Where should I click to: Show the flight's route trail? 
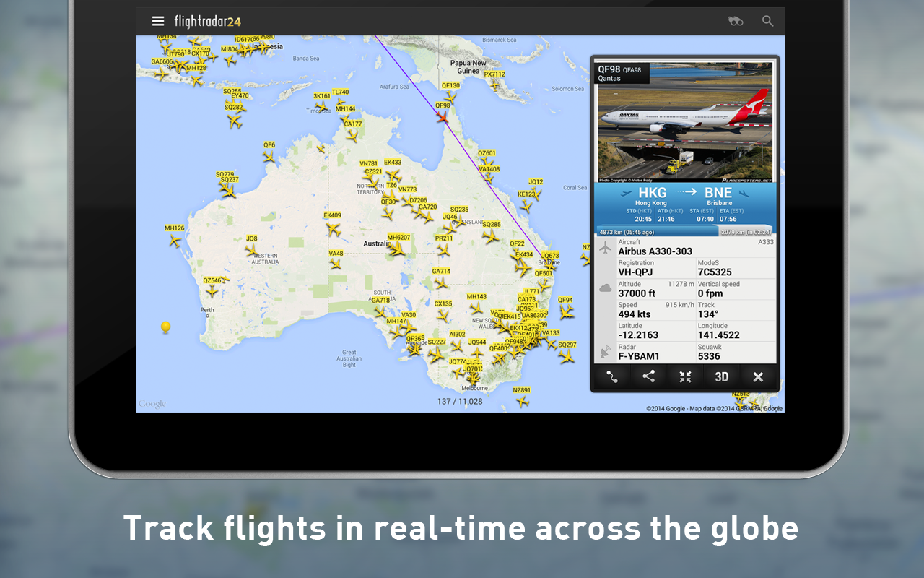(x=611, y=376)
